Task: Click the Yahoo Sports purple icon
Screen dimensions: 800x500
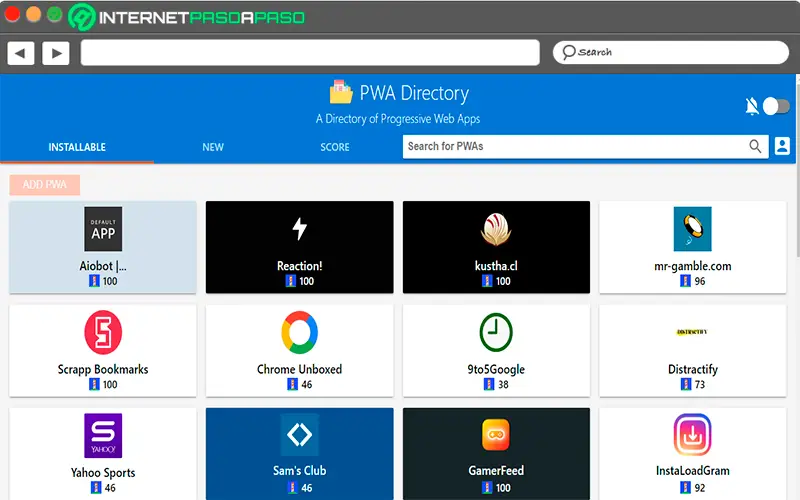Action: tap(103, 436)
